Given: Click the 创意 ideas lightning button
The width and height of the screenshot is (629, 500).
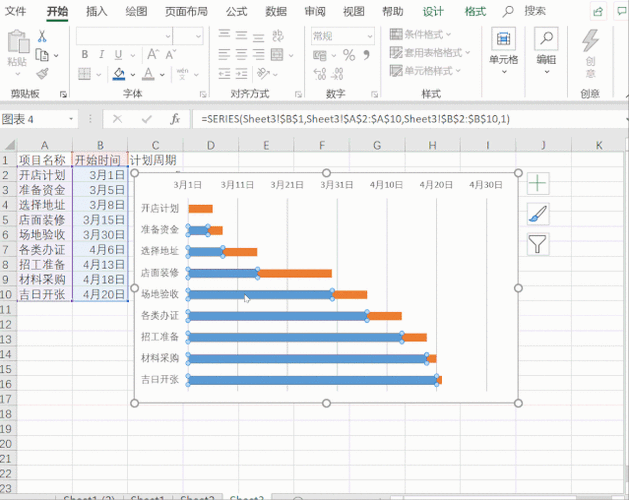Looking at the screenshot, I should 590,53.
